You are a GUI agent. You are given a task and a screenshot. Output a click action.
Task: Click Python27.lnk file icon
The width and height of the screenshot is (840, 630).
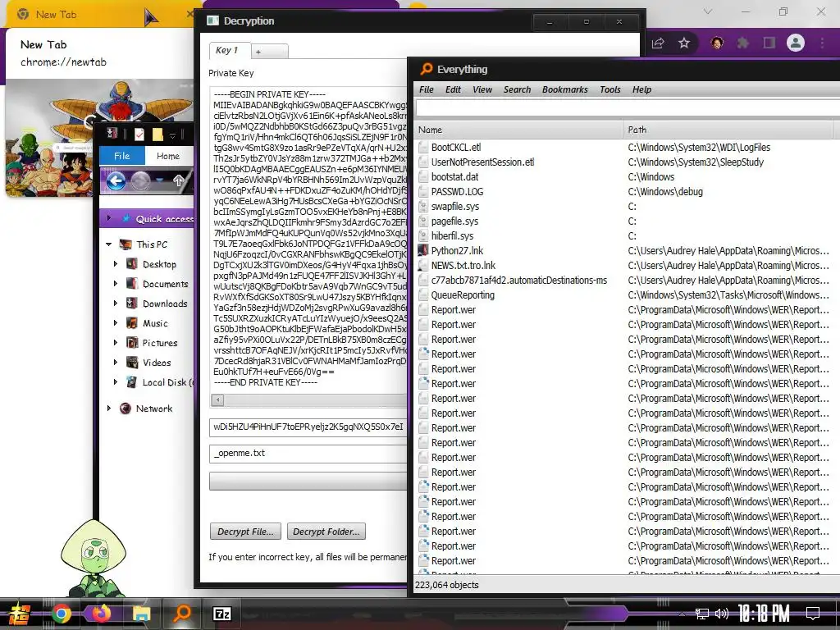[x=423, y=251]
